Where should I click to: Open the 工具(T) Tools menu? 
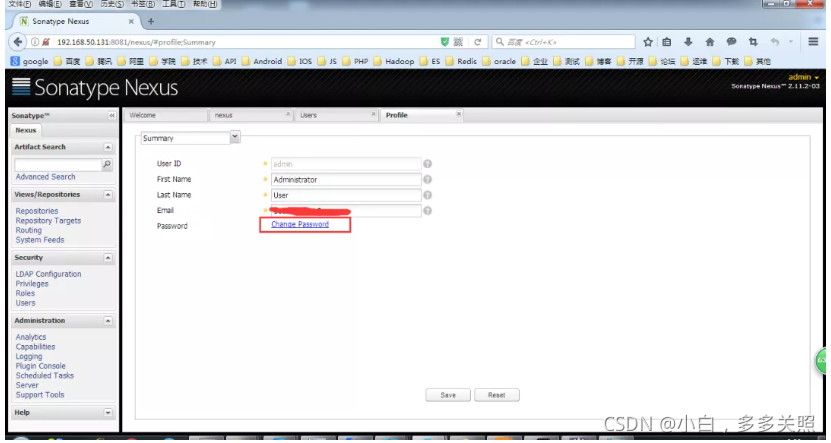click(174, 4)
